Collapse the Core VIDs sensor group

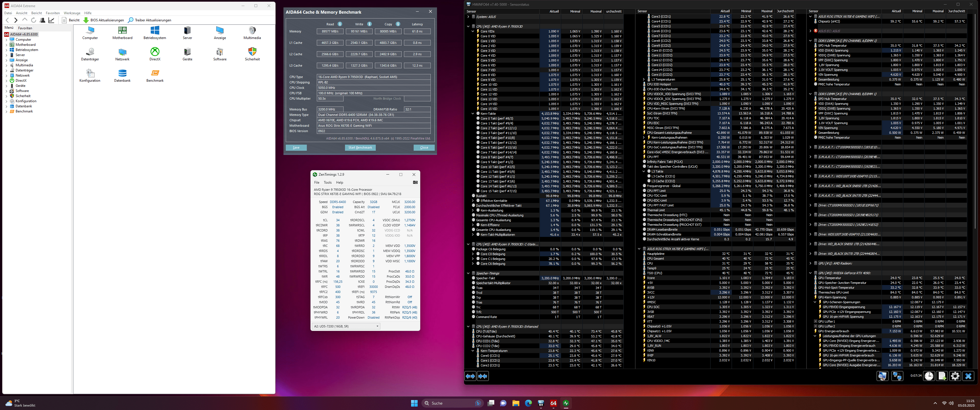click(473, 32)
